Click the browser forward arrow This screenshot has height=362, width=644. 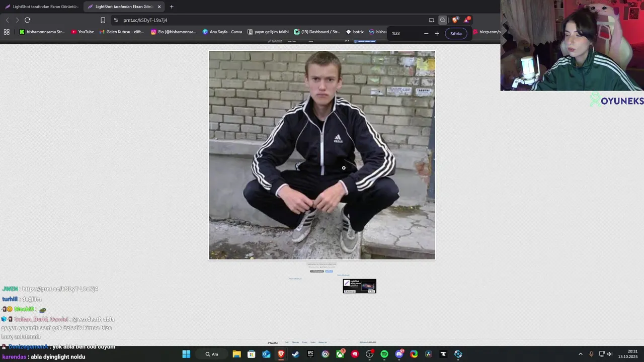17,20
